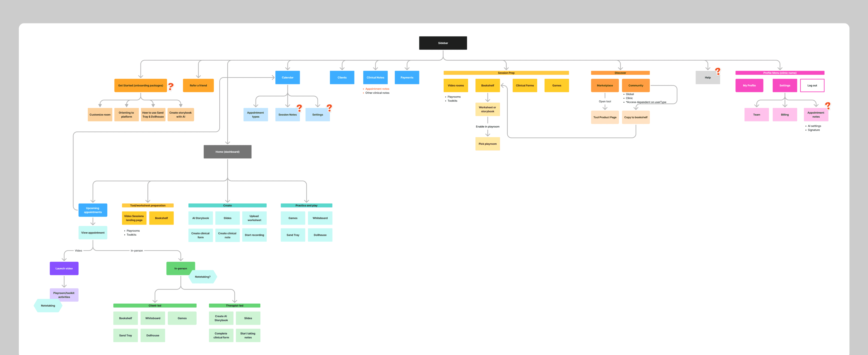
Task: Click the Session Prep header bar
Action: click(506, 73)
